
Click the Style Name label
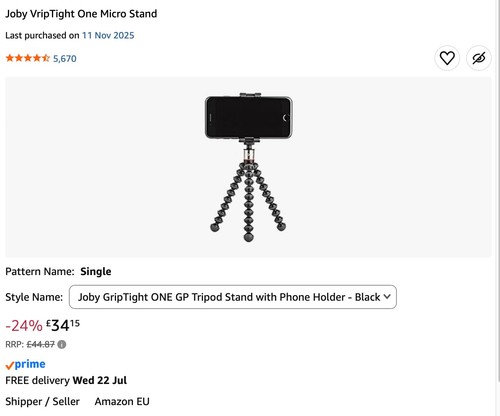click(34, 297)
